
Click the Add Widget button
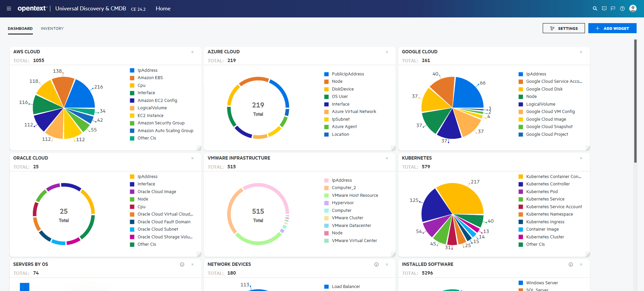click(x=612, y=28)
